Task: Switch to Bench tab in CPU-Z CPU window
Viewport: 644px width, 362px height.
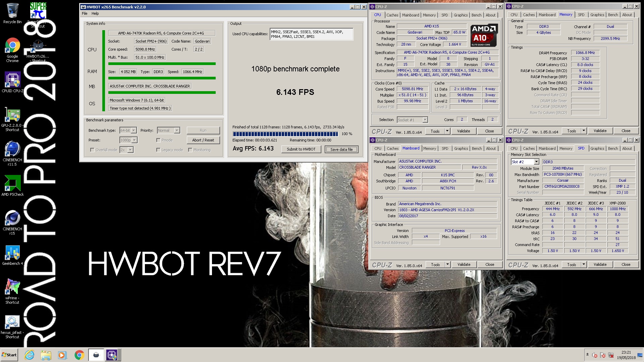Action: (x=476, y=15)
